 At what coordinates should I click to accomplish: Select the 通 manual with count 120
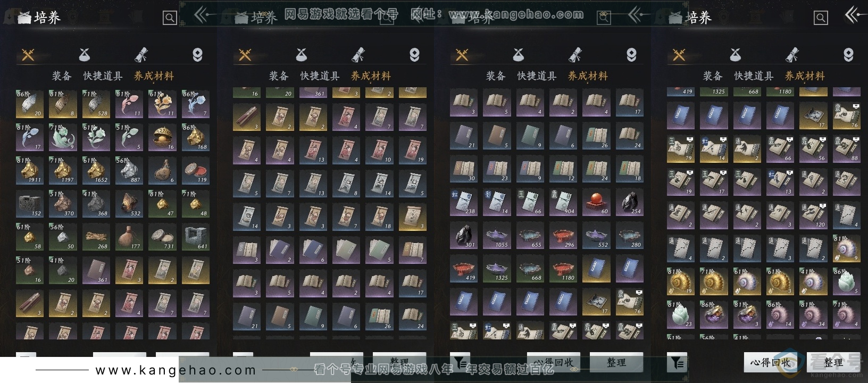coord(813,215)
